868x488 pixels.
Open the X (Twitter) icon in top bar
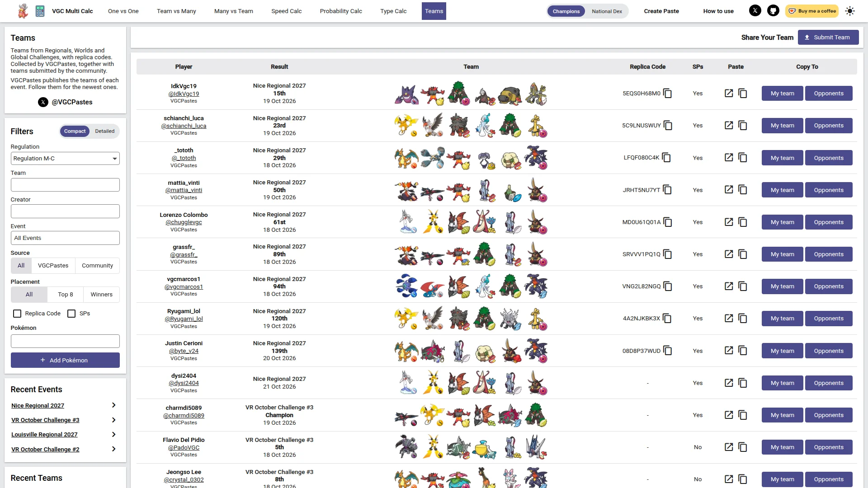pos(755,11)
